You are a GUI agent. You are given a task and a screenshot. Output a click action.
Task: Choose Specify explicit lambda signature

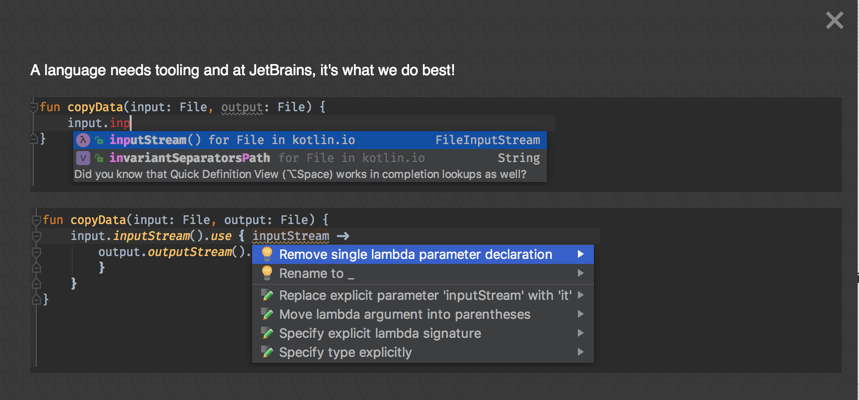422,333
